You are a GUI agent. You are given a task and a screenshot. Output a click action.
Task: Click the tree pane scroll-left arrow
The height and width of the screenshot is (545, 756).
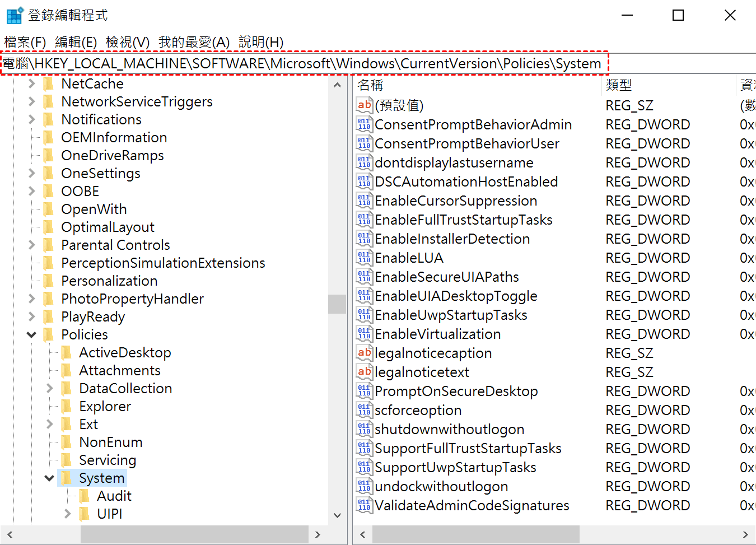[x=10, y=535]
